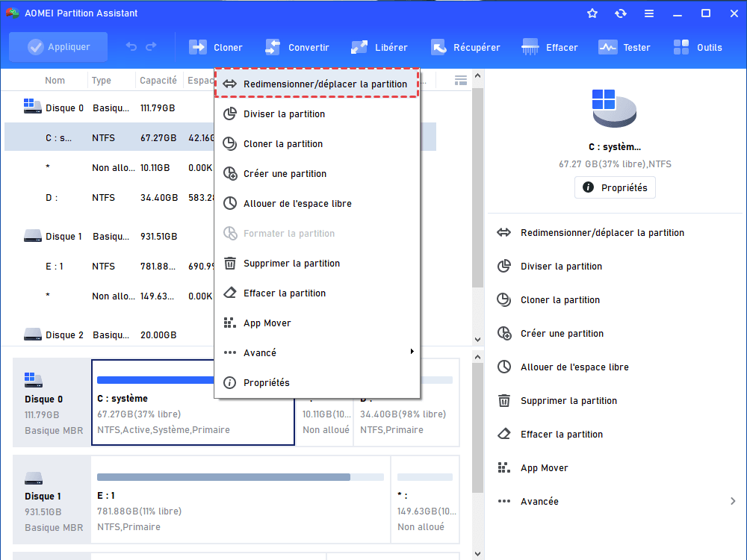The width and height of the screenshot is (747, 560).
Task: Select the Disque 0 Basique MBR disk tile
Action: 52,402
